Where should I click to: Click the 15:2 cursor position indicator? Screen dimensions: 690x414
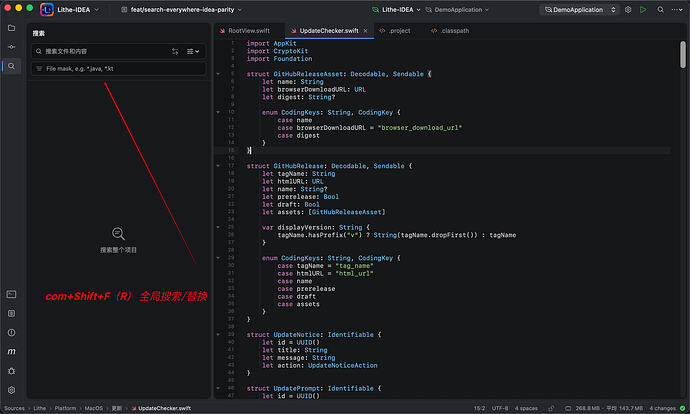(479, 408)
